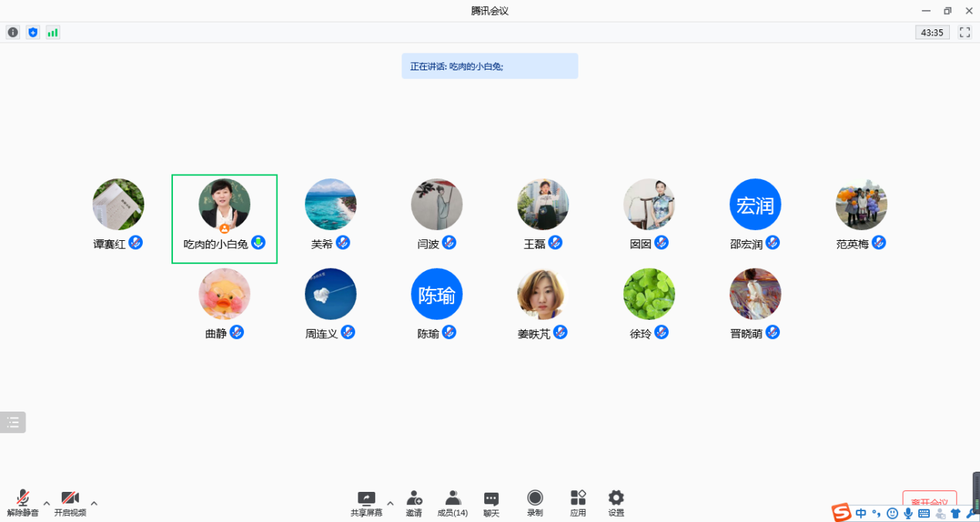Open the 成员(14) members panel

coord(453,499)
